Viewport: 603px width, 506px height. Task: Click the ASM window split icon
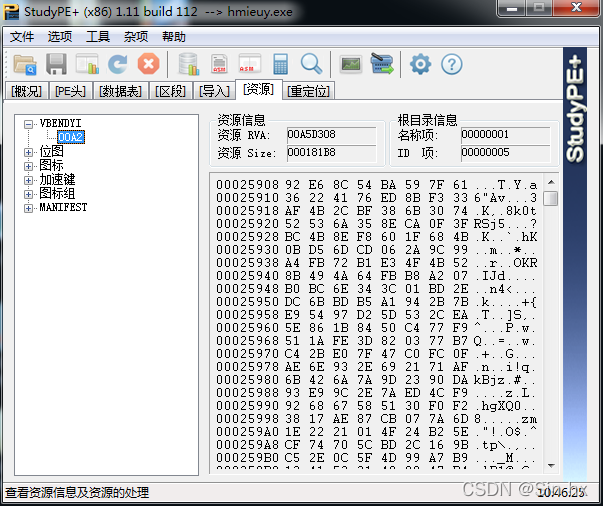[x=250, y=64]
